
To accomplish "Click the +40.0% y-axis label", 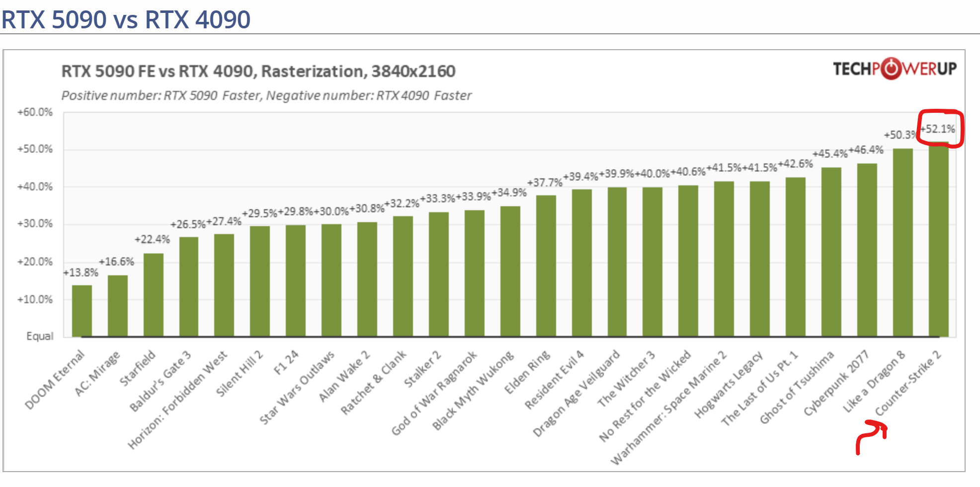I will 35,187.
